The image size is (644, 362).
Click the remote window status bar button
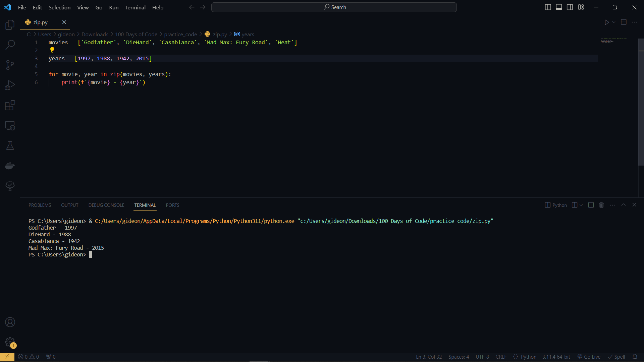pyautogui.click(x=7, y=357)
